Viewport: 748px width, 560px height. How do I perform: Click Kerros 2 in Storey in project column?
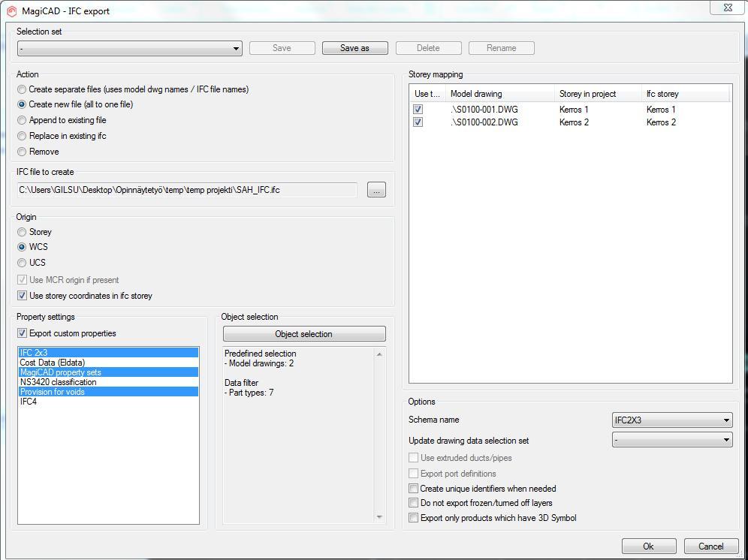(574, 122)
